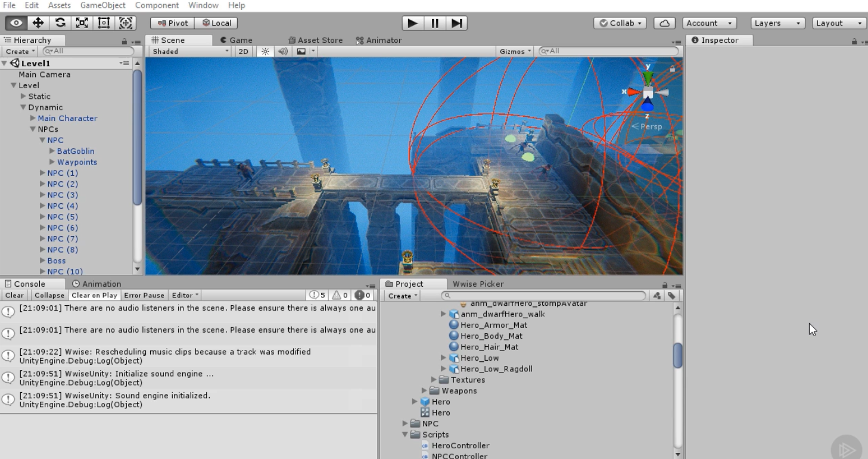This screenshot has height=459, width=868.
Task: Expand Waypoints in Hierarchy
Action: [52, 162]
